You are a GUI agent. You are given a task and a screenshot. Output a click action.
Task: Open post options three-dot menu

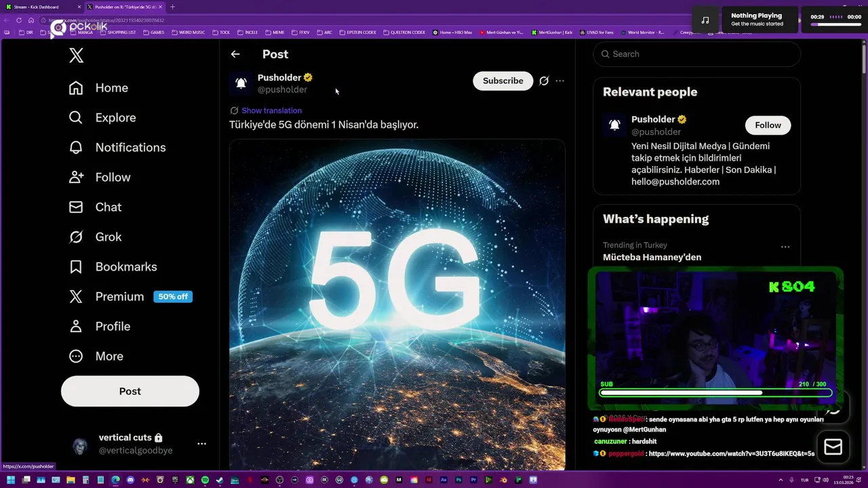[559, 81]
